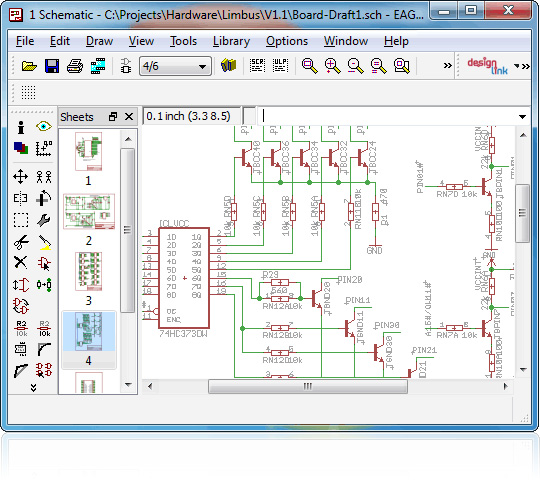Viewport: 540px width, 480px height.
Task: Open the Draw menu
Action: click(x=99, y=41)
